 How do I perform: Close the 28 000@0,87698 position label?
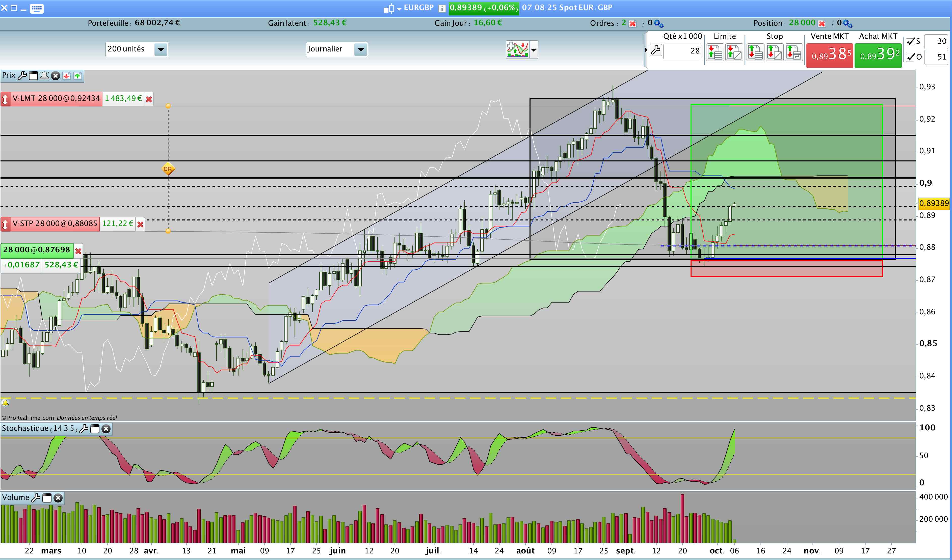click(78, 251)
